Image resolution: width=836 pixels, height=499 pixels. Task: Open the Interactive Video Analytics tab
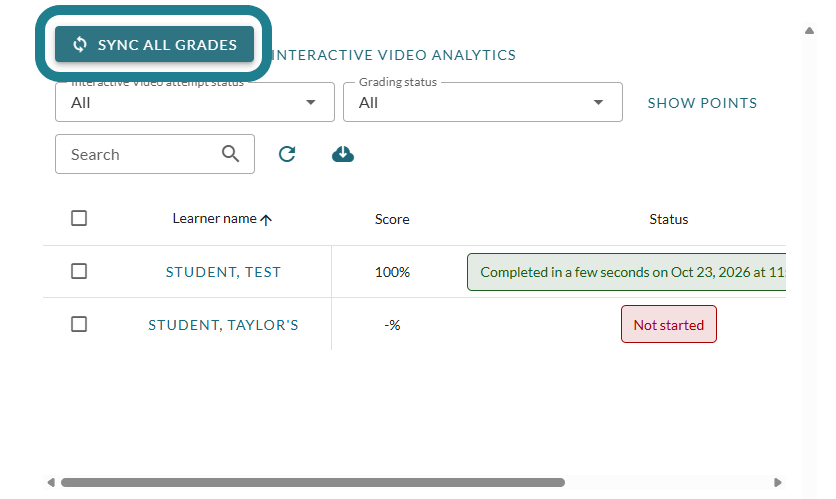(394, 55)
